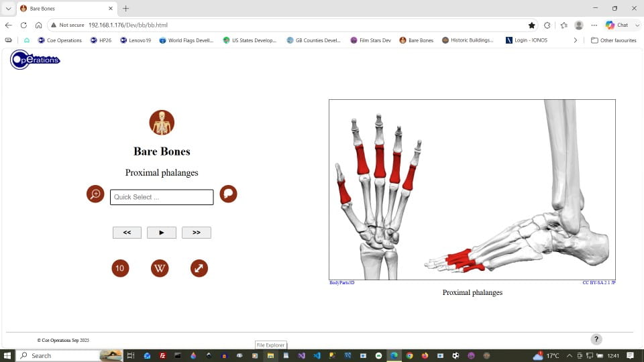
Task: Open the Wikipedia W icon
Action: [160, 268]
